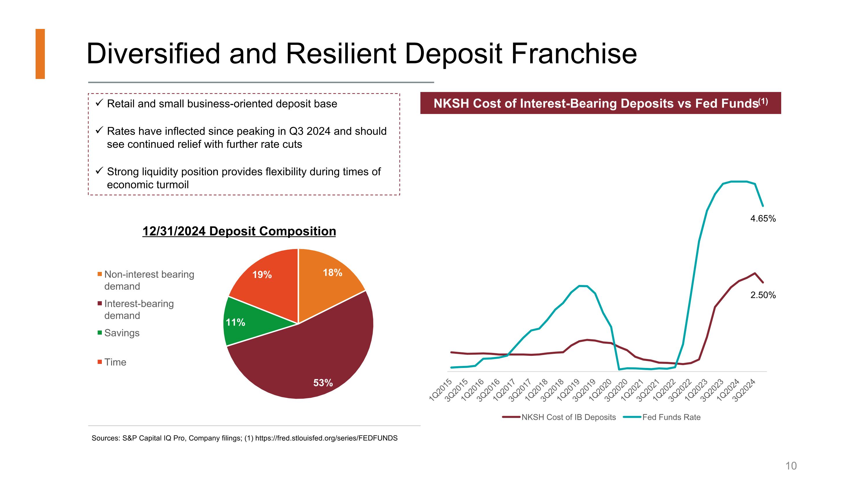868x488 pixels.
Task: Click the Interest-bearing demand legend swatch
Action: click(x=100, y=303)
